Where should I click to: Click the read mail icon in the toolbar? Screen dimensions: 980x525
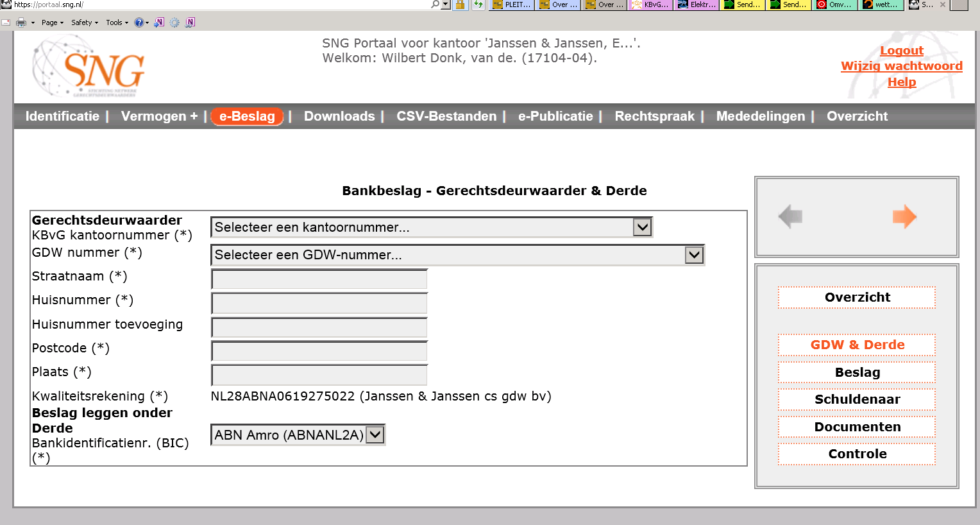6,22
